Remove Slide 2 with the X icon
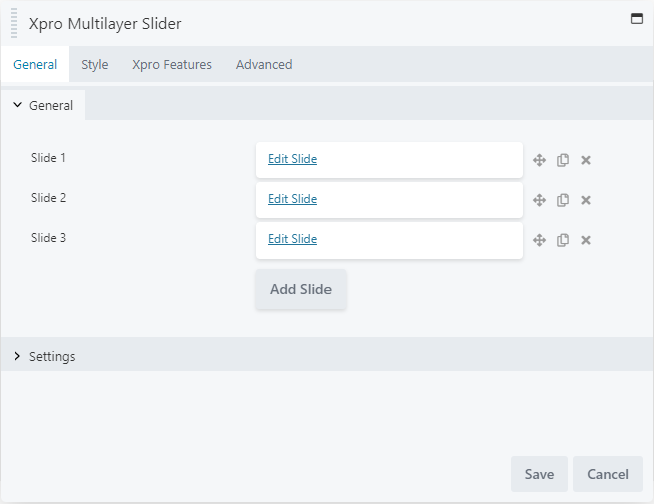The height and width of the screenshot is (504, 654). point(586,200)
